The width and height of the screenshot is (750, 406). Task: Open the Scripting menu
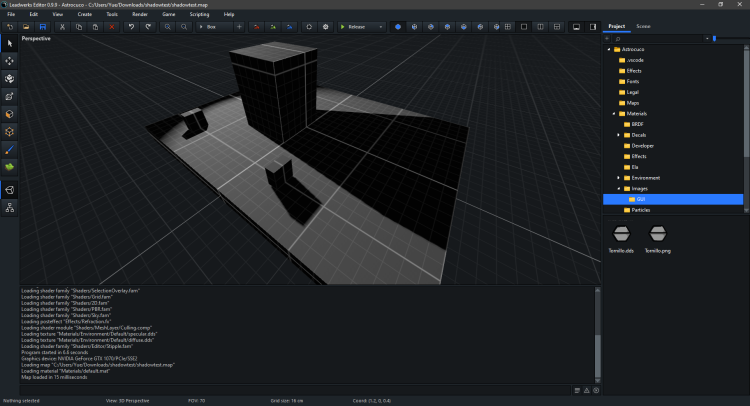pyautogui.click(x=201, y=15)
